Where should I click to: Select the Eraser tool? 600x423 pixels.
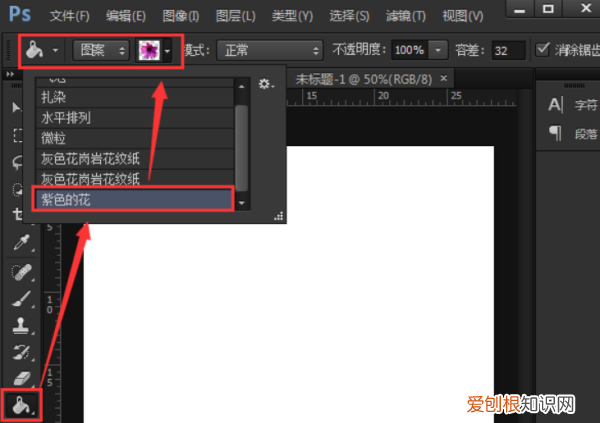(x=18, y=379)
